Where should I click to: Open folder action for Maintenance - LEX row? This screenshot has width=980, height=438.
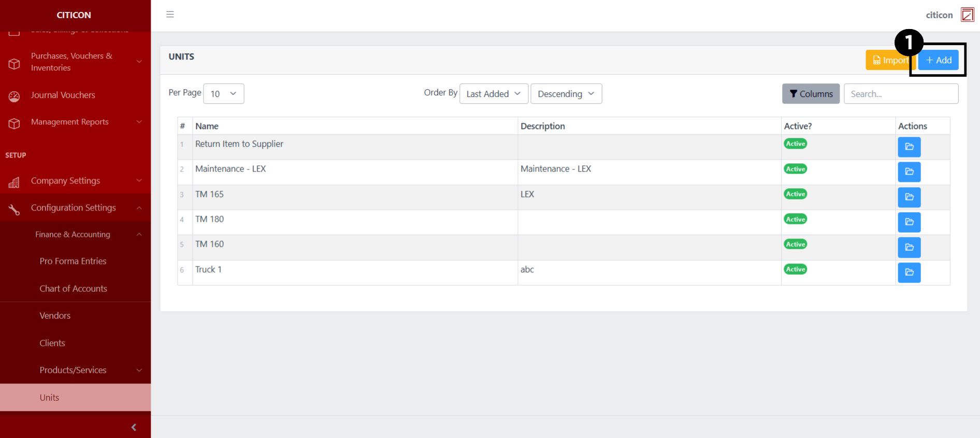(909, 172)
